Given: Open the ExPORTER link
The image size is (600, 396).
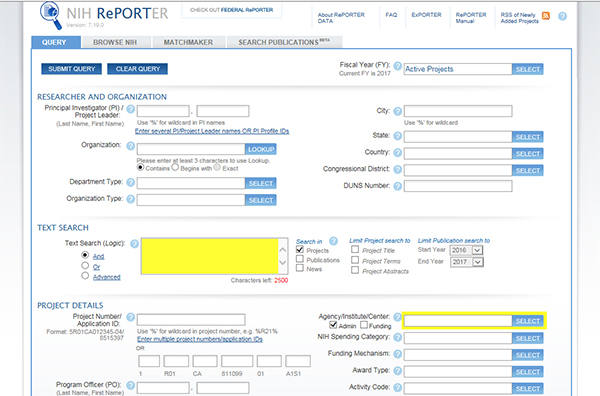Looking at the screenshot, I should 426,15.
